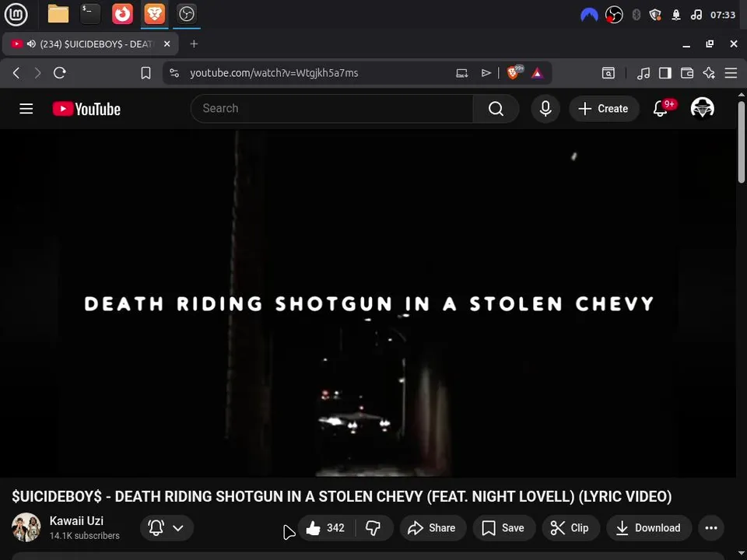Reload the YouTube page

(60, 73)
